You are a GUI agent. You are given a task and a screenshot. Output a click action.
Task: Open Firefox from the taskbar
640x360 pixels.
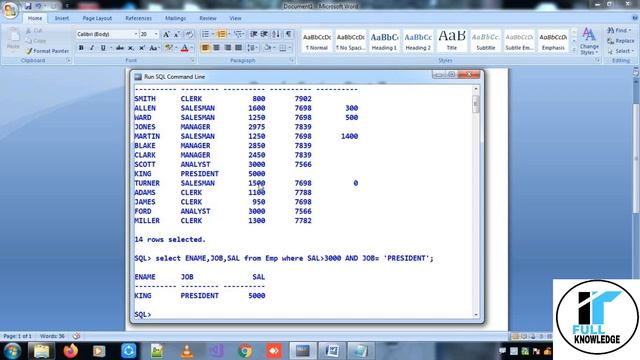71,351
